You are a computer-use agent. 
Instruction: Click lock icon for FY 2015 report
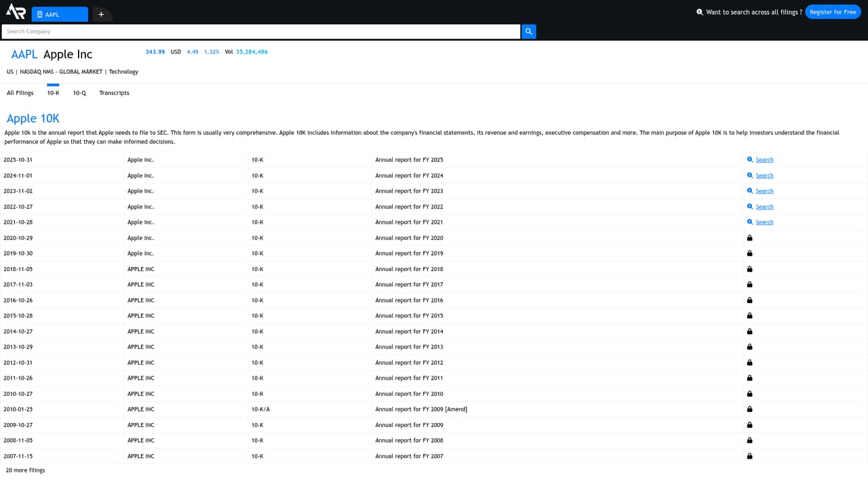pyautogui.click(x=750, y=316)
